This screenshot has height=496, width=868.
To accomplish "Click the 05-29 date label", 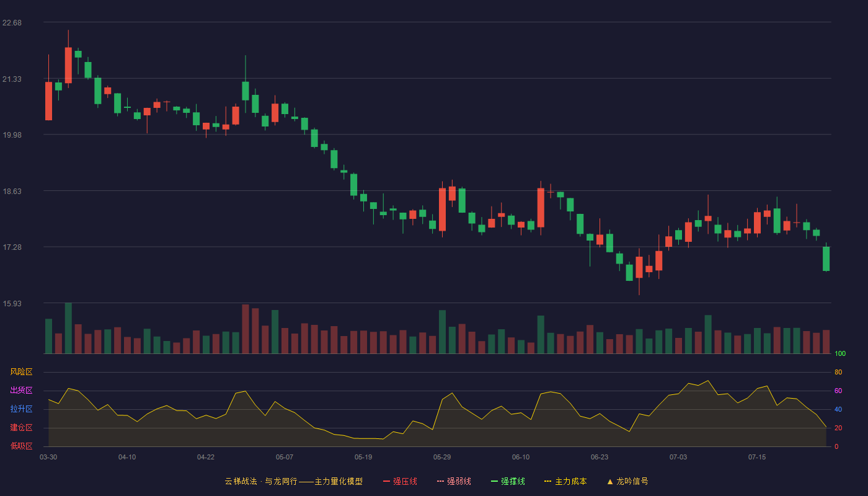I will pyautogui.click(x=442, y=457).
